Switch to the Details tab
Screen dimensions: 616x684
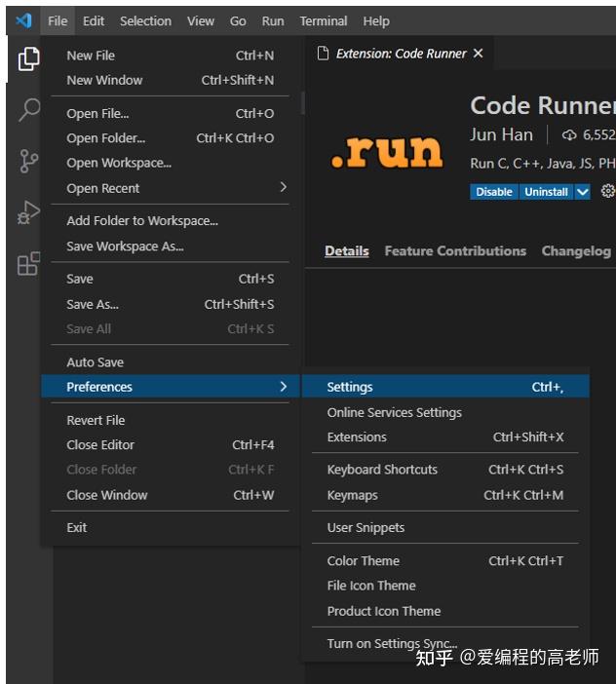[x=347, y=250]
